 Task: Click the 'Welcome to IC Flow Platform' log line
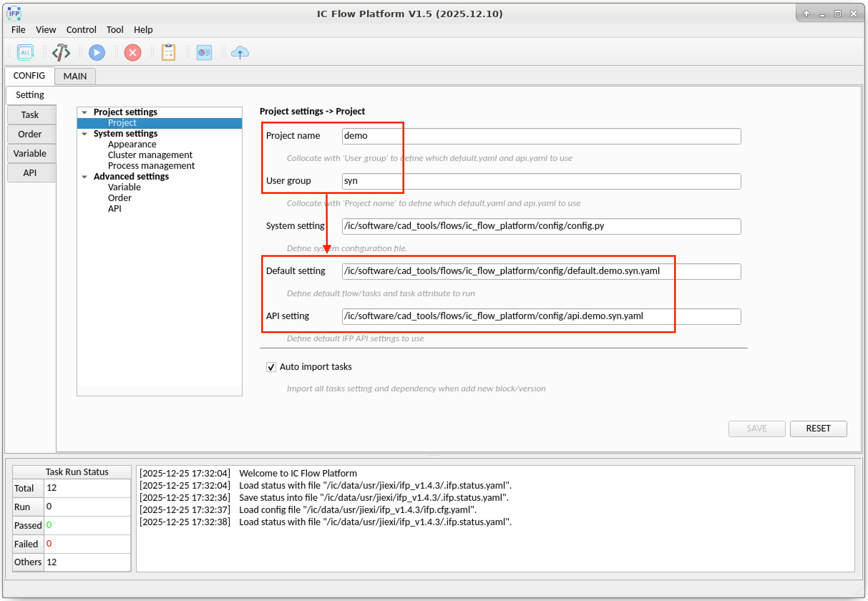[x=298, y=473]
